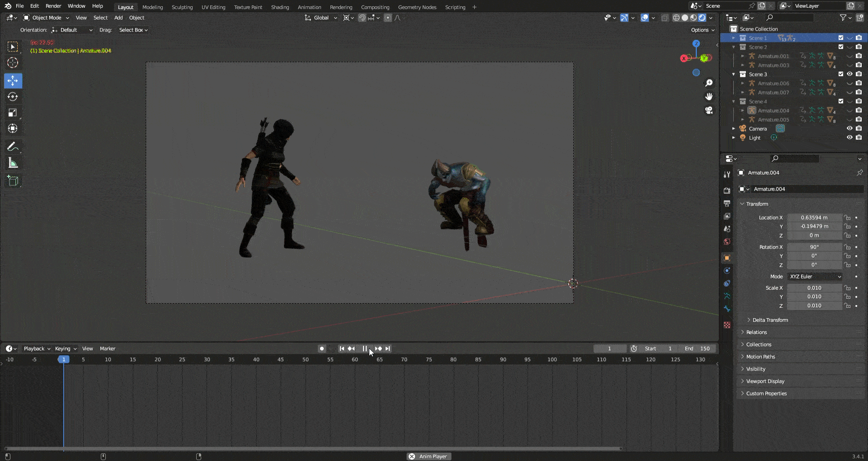The image size is (868, 461).
Task: Toggle Scene 4 collection checkbox
Action: click(x=841, y=101)
